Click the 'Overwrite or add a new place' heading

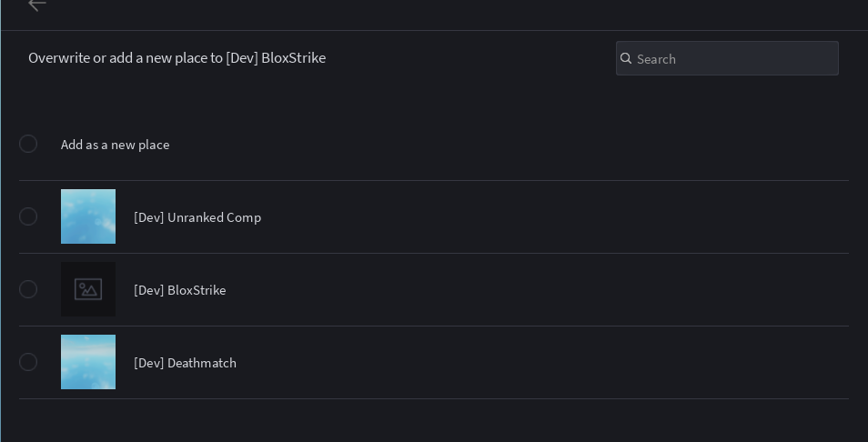pos(177,58)
